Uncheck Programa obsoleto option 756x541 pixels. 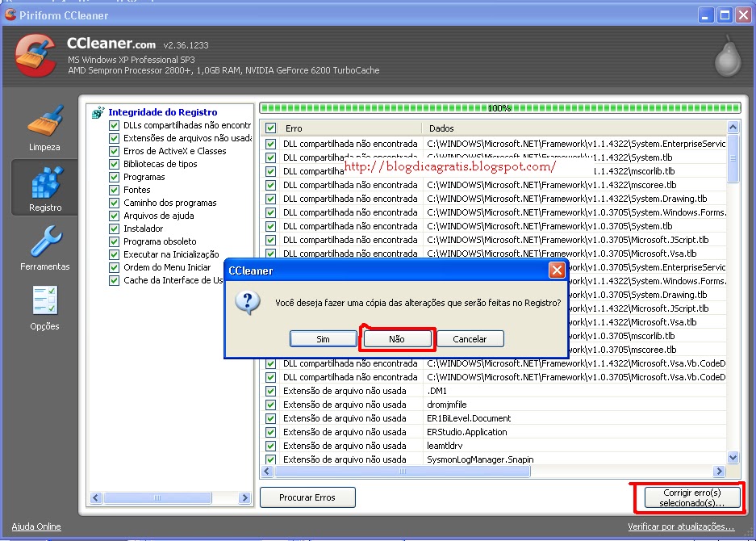click(115, 241)
